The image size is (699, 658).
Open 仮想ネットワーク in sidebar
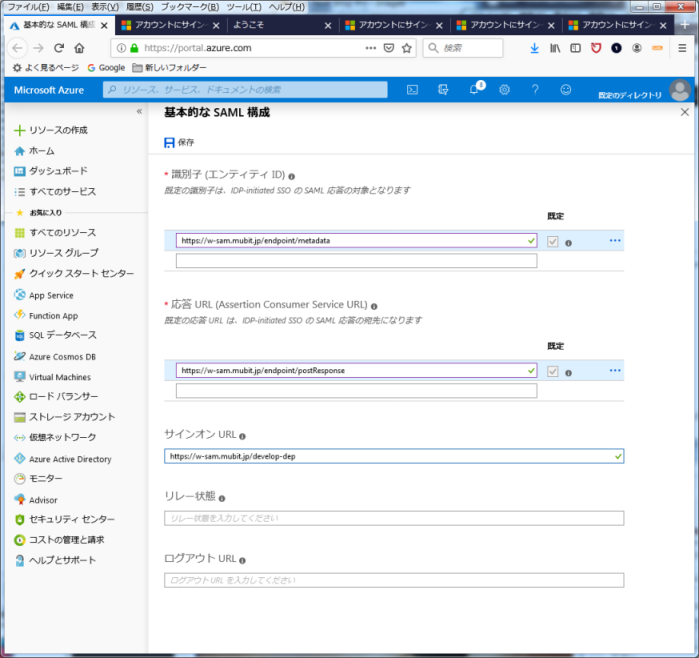tap(55, 437)
